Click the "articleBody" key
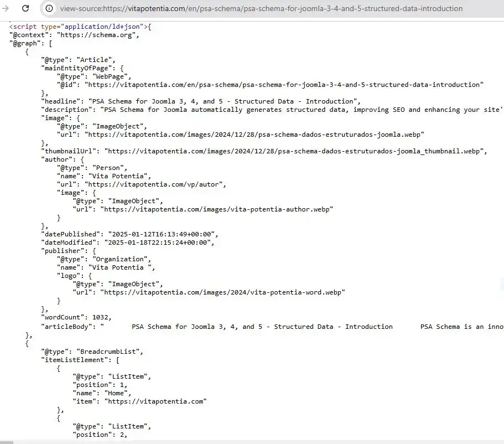The width and height of the screenshot is (504, 444). (x=69, y=327)
